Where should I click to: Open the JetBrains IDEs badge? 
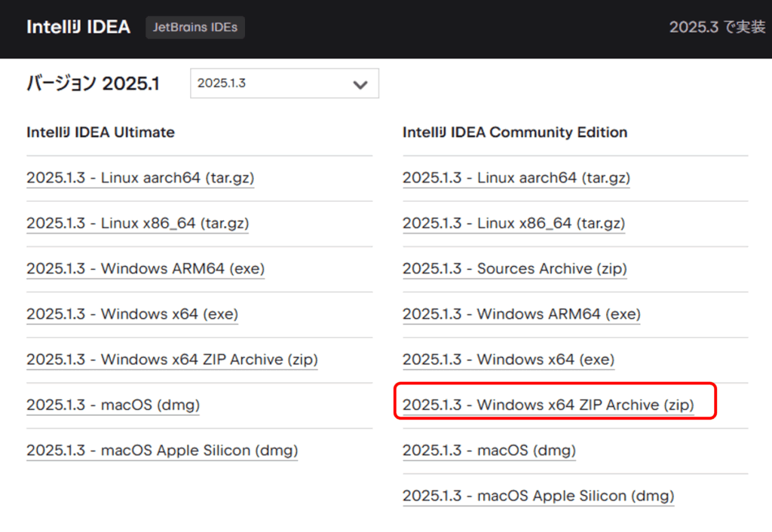195,28
